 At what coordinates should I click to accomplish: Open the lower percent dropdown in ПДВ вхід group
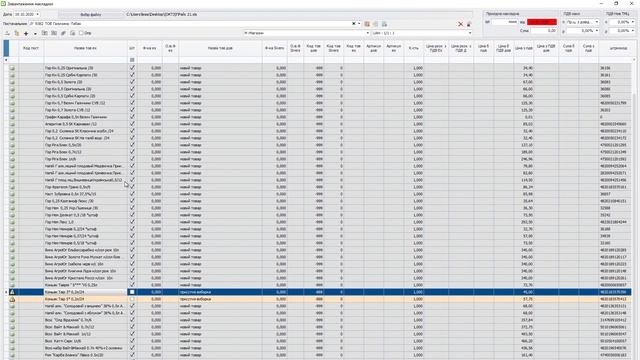point(597,31)
